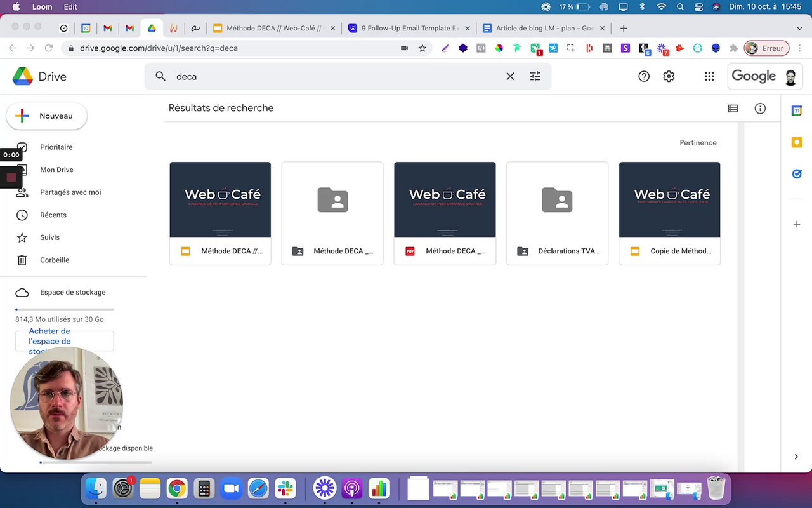Open search filter options icon
Viewport: 812px width, 508px height.
(535, 76)
